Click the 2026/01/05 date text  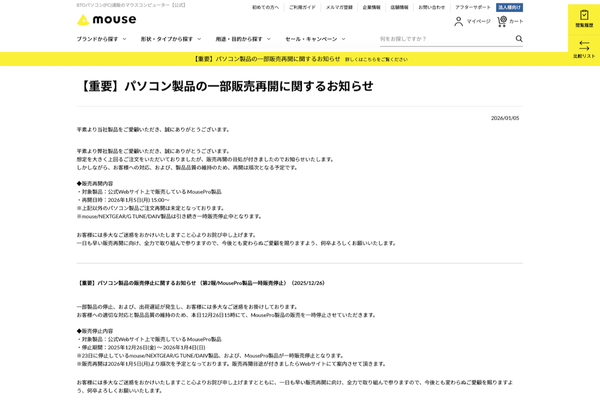[505, 118]
